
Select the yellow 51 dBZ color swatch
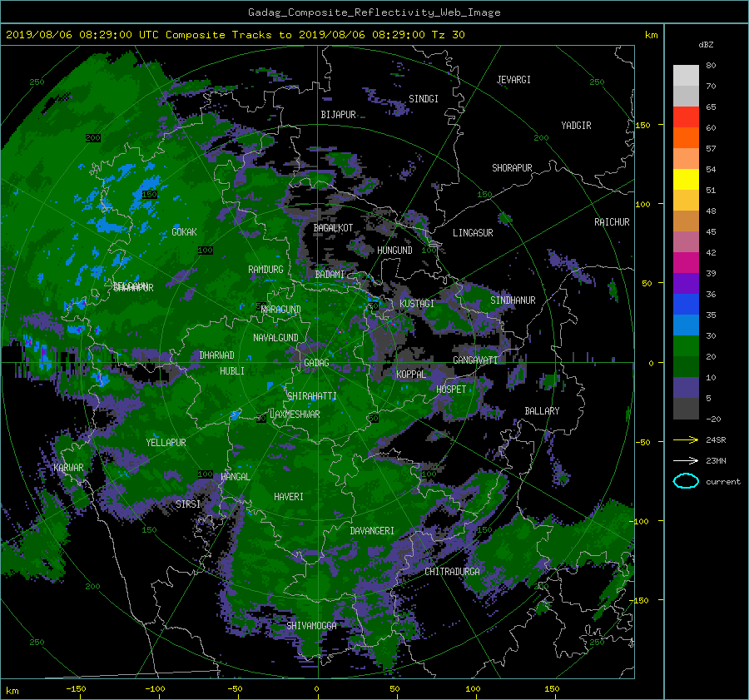click(x=686, y=180)
